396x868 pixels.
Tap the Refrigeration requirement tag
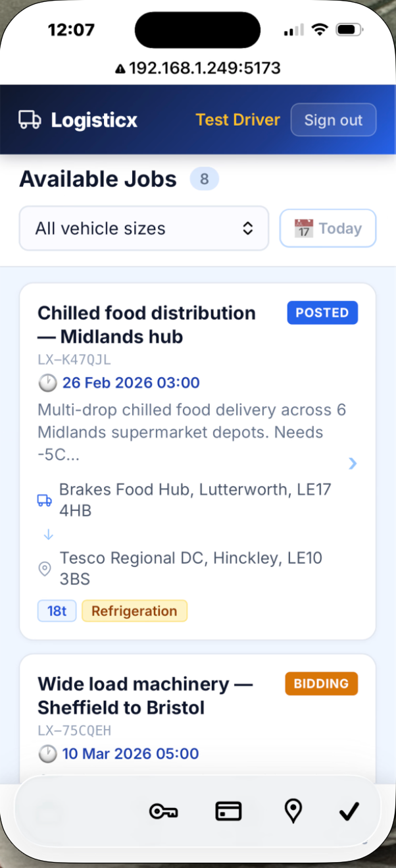click(134, 611)
